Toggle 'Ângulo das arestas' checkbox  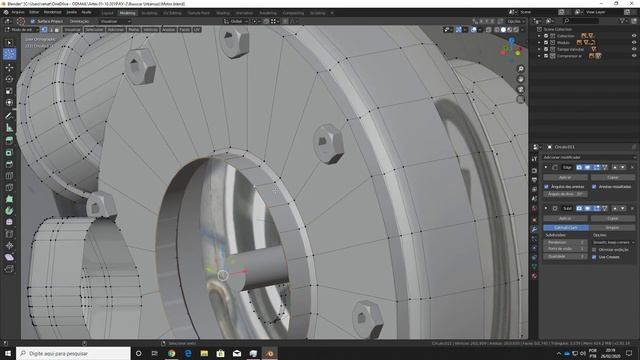coord(547,187)
